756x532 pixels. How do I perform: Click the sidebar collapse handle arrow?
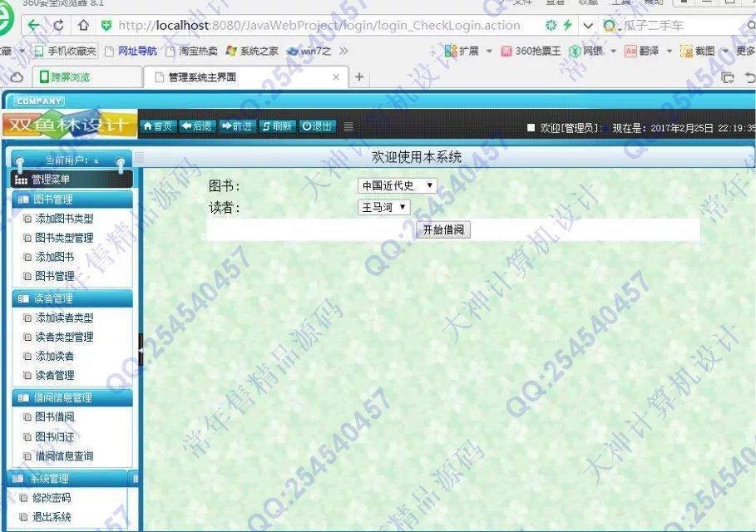click(141, 350)
